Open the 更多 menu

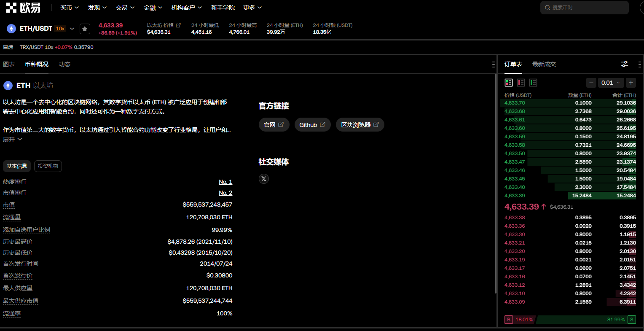[252, 8]
